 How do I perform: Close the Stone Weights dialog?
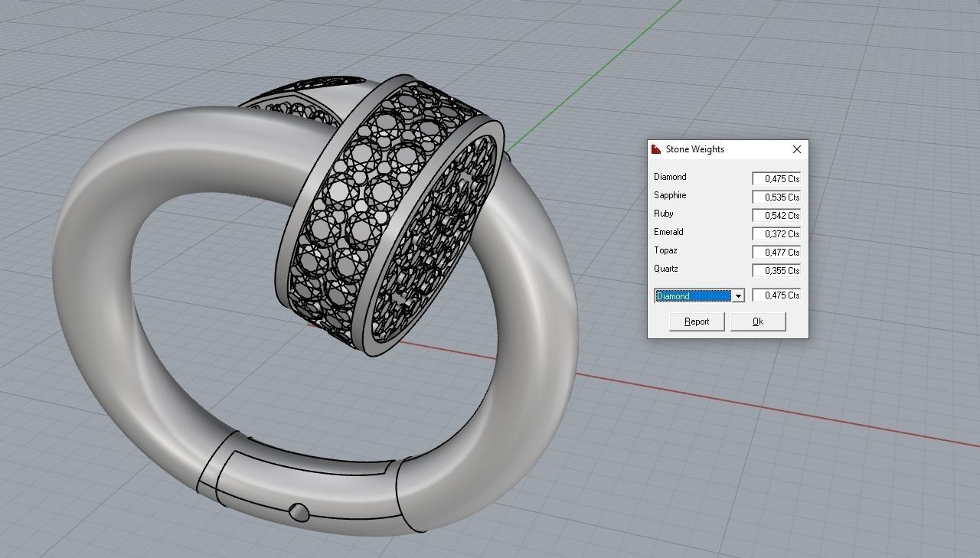pyautogui.click(x=797, y=149)
